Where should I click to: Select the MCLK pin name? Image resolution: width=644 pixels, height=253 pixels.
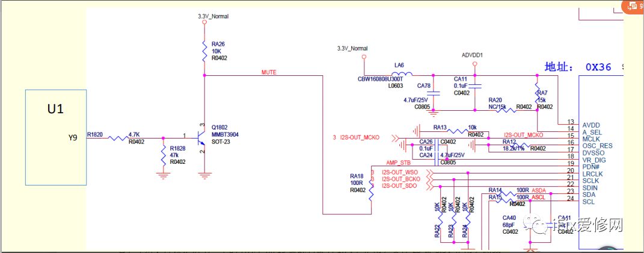(x=591, y=139)
